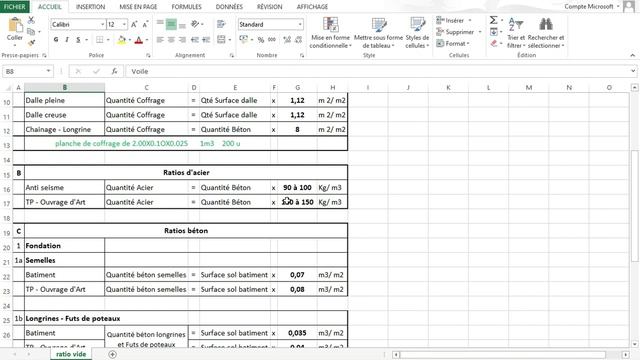
Task: Click Compte Microsoft account button
Action: [591, 7]
